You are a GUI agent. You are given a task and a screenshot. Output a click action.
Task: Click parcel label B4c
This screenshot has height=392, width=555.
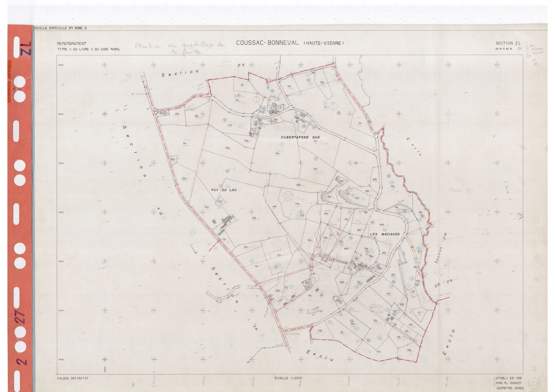pos(246,247)
